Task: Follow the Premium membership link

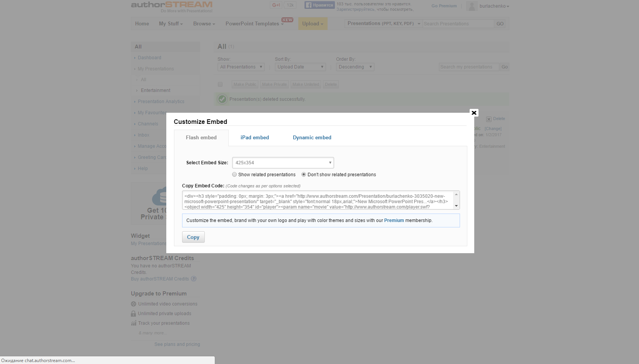Action: (394, 220)
